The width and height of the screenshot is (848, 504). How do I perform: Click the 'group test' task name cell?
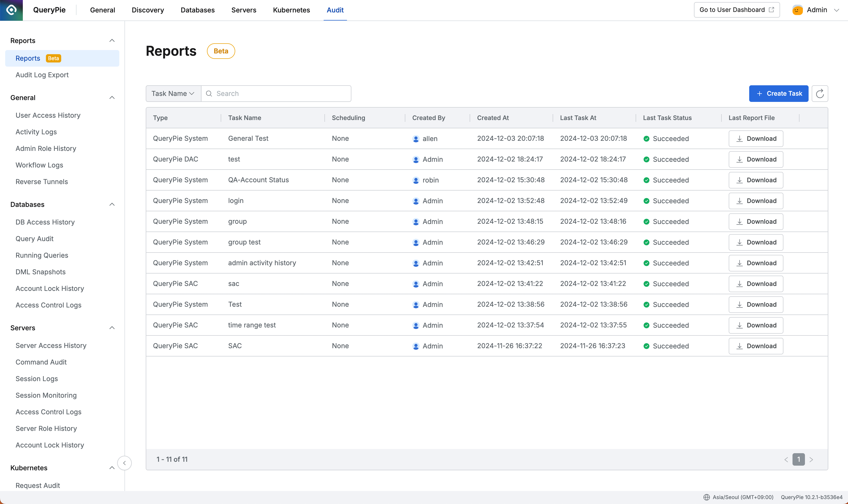(244, 242)
